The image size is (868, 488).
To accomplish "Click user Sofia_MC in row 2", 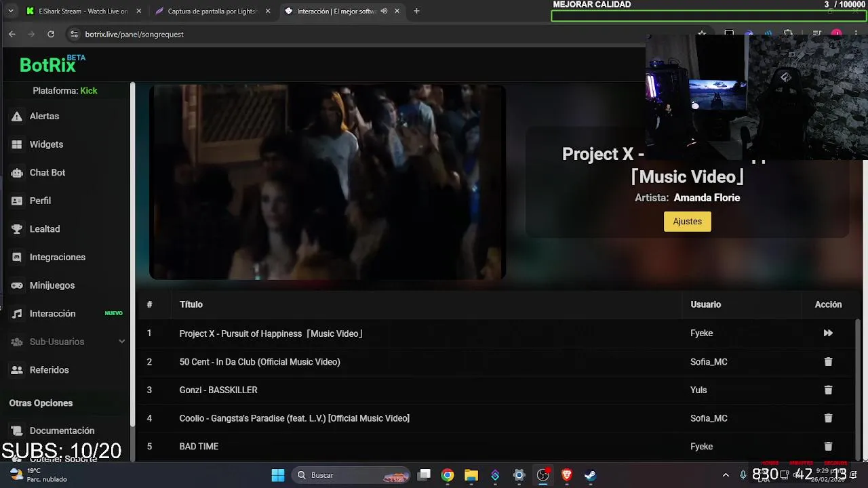I will 709,362.
